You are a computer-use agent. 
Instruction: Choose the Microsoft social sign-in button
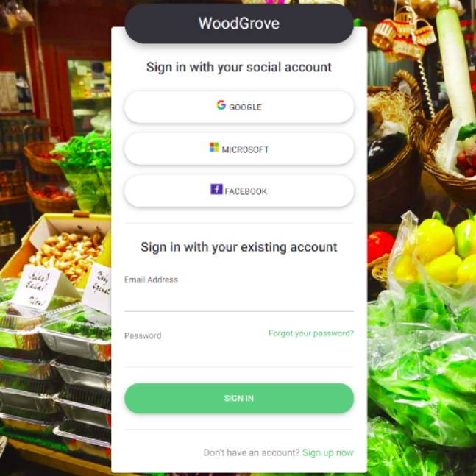(x=239, y=149)
